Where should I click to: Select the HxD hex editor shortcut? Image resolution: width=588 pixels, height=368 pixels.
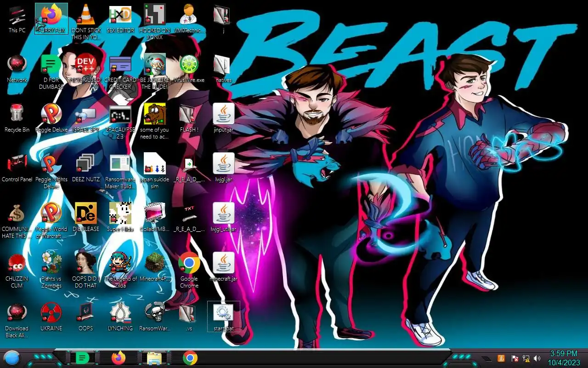pos(120,19)
